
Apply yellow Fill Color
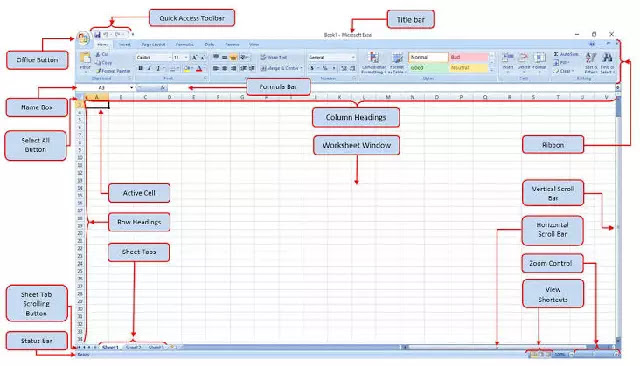point(187,69)
